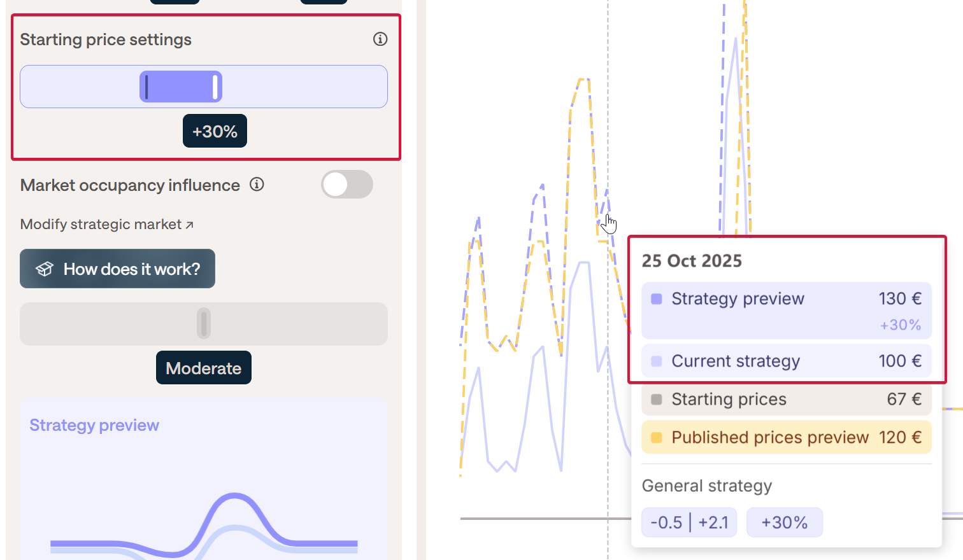Click the left handle of starting price slider
This screenshot has height=560, width=963.
146,87
